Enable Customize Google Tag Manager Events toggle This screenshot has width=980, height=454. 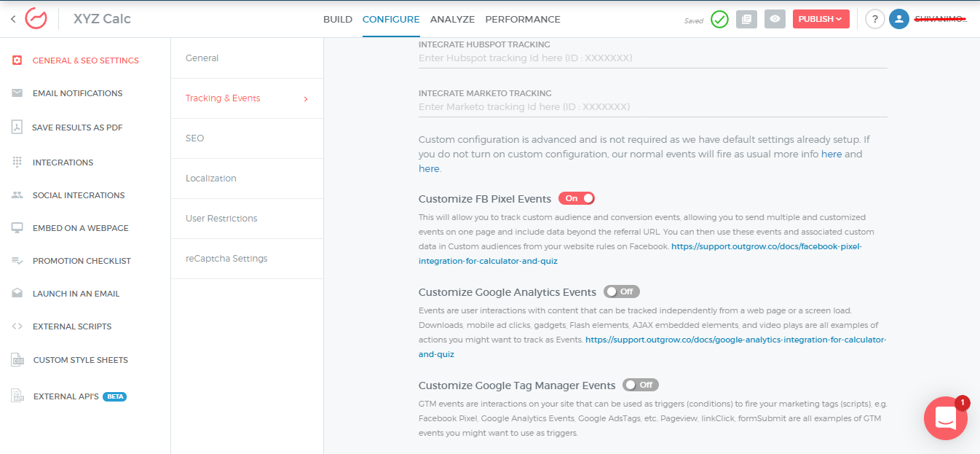coord(641,385)
